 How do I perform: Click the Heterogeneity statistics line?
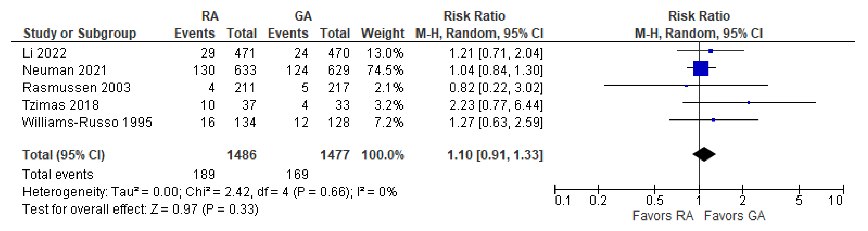pos(209,192)
